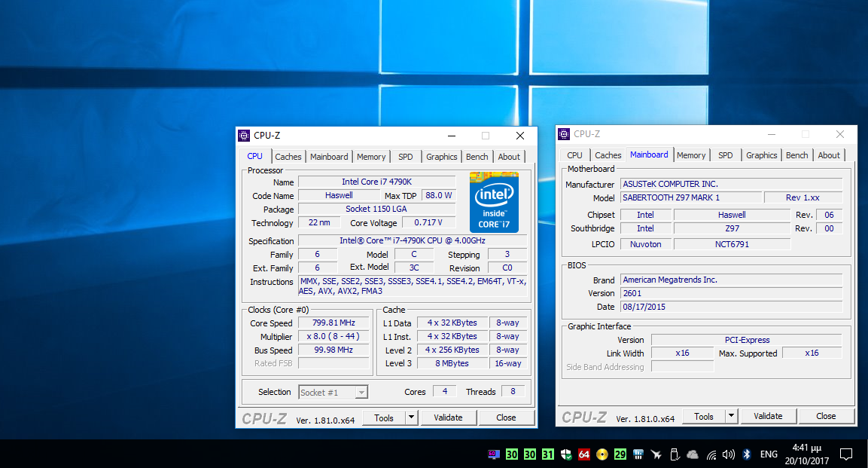Click the airplane mode tray icon

click(656, 454)
